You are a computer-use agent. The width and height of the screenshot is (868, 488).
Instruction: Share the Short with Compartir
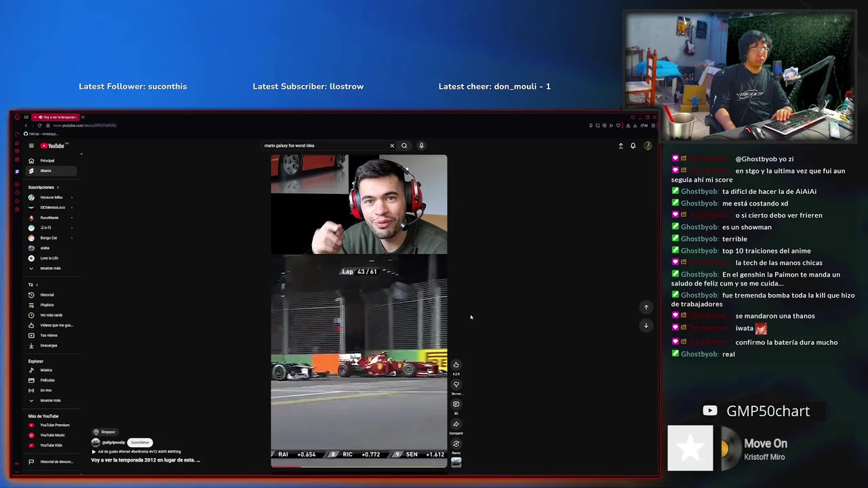coord(456,424)
